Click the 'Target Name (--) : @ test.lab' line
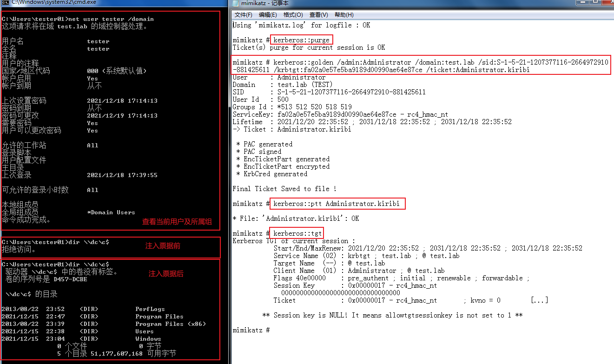The width and height of the screenshot is (614, 364). [329, 263]
